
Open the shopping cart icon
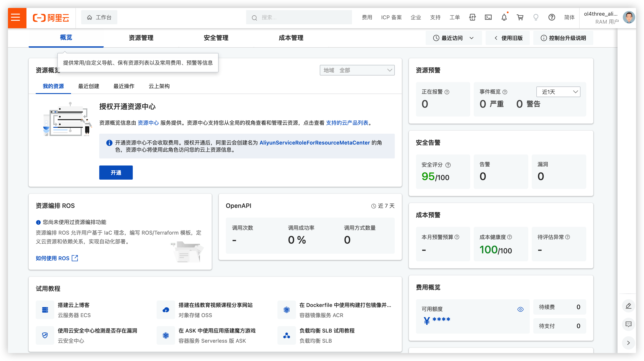tap(520, 17)
